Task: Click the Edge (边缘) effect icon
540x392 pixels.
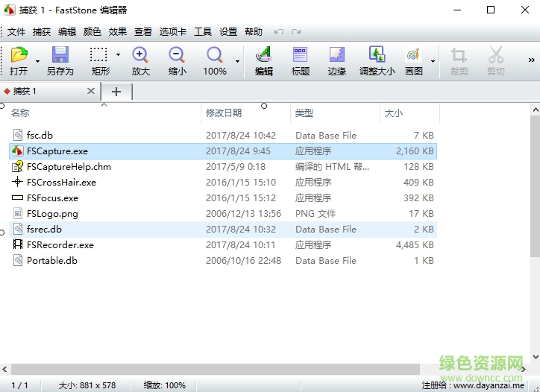Action: (x=337, y=56)
